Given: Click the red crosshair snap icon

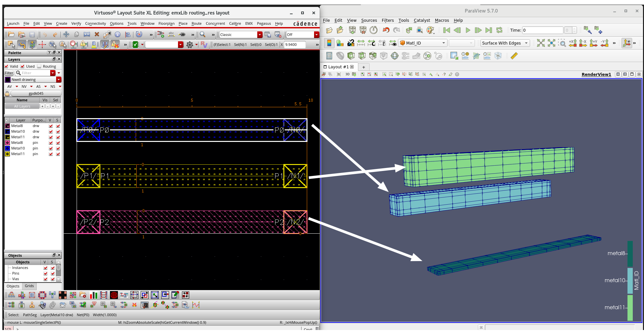Looking at the screenshot, I should coord(42,44).
